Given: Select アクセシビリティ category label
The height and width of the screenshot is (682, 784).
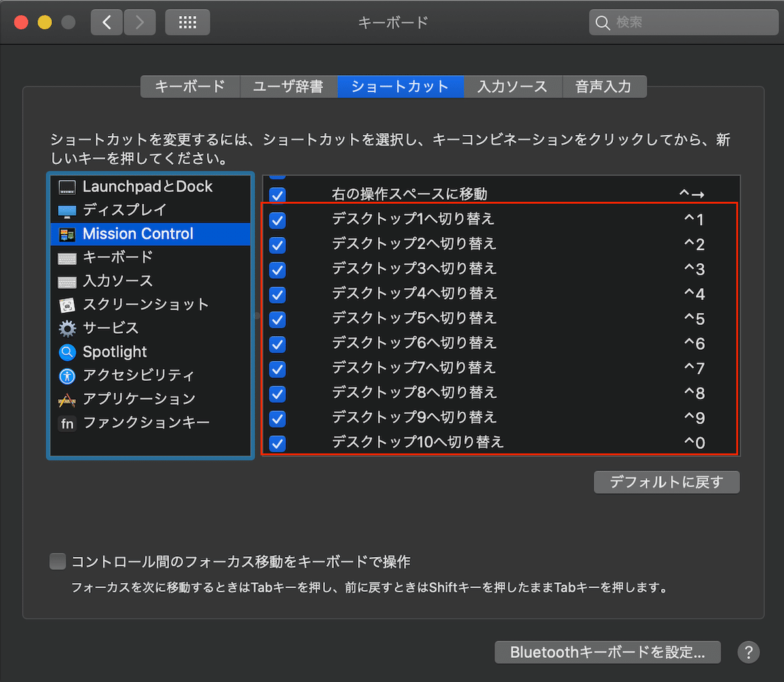Looking at the screenshot, I should click(x=139, y=375).
